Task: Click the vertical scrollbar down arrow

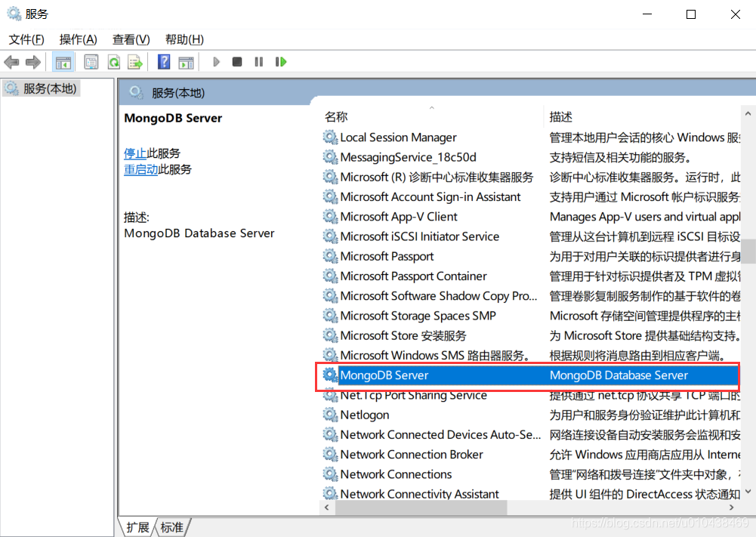Action: pyautogui.click(x=748, y=492)
